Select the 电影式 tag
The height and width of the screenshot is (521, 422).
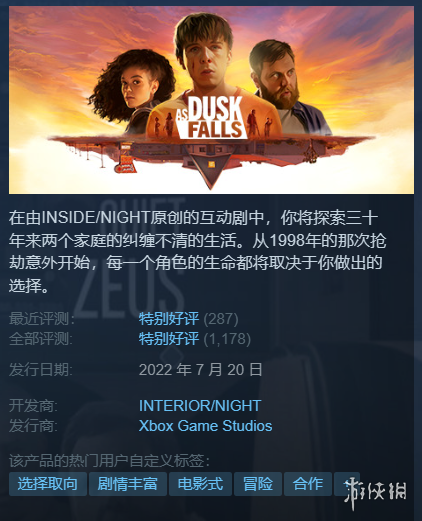click(200, 484)
